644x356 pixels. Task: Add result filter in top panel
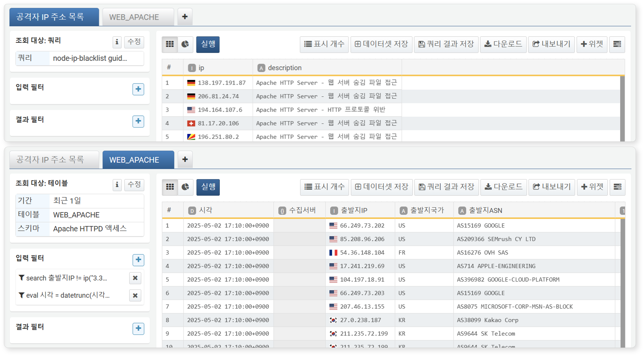coord(138,121)
